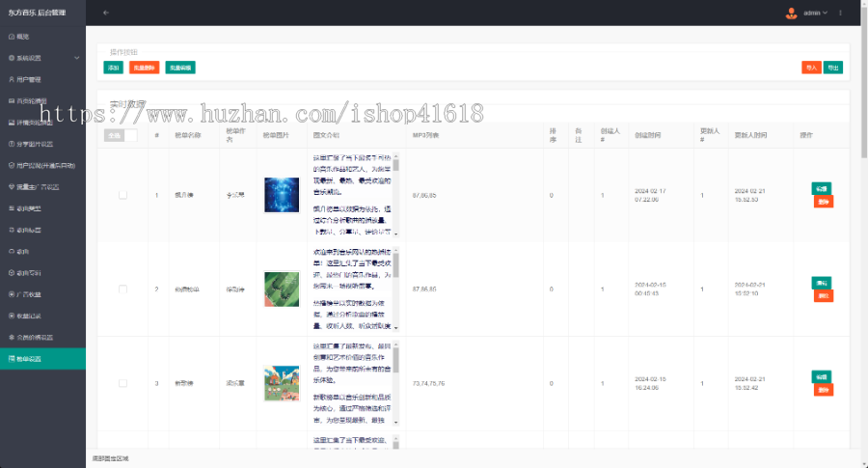The image size is (868, 468).
Task: Click the 新歌榜 name cell in row 3
Action: tap(184, 383)
